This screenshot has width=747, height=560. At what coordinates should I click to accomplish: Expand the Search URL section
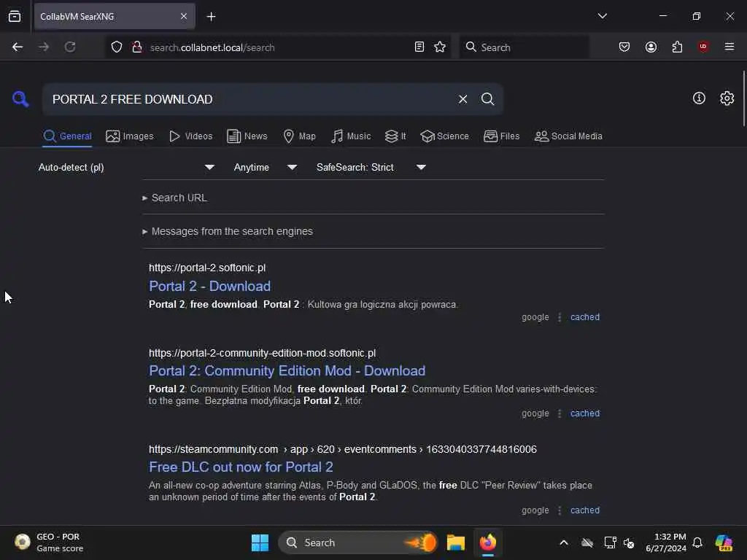pyautogui.click(x=174, y=198)
